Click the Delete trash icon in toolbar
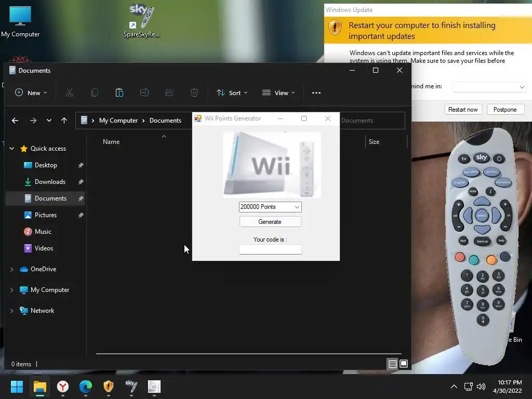532x399 pixels. point(194,92)
